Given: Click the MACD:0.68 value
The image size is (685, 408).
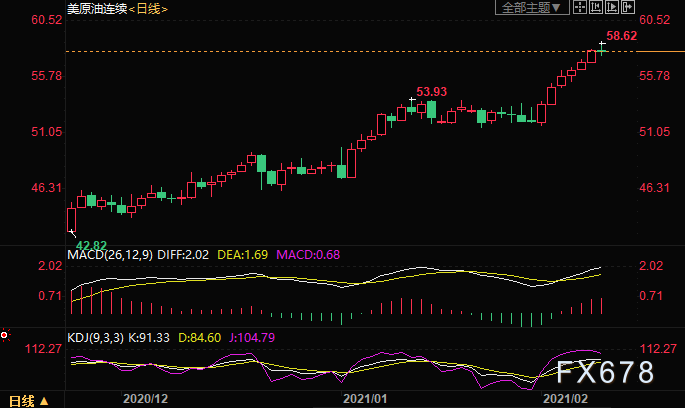Looking at the screenshot, I should pyautogui.click(x=308, y=255).
